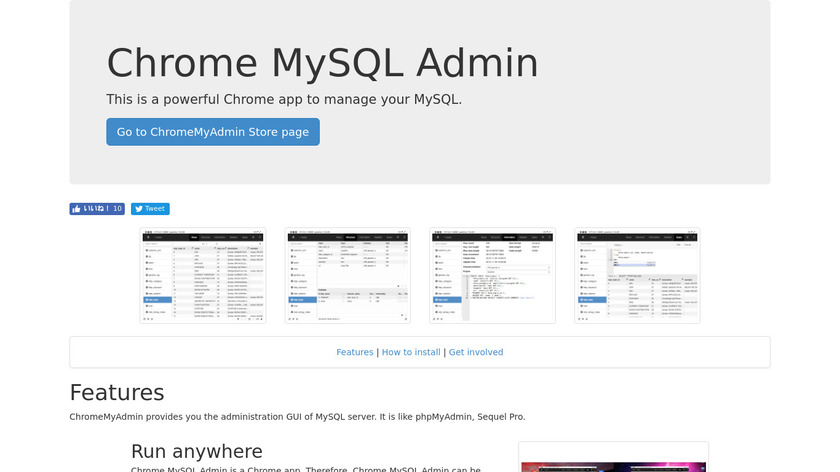Open the partially visible Run anywhere screenshot
Screen dimensions: 840x472
coord(613,457)
